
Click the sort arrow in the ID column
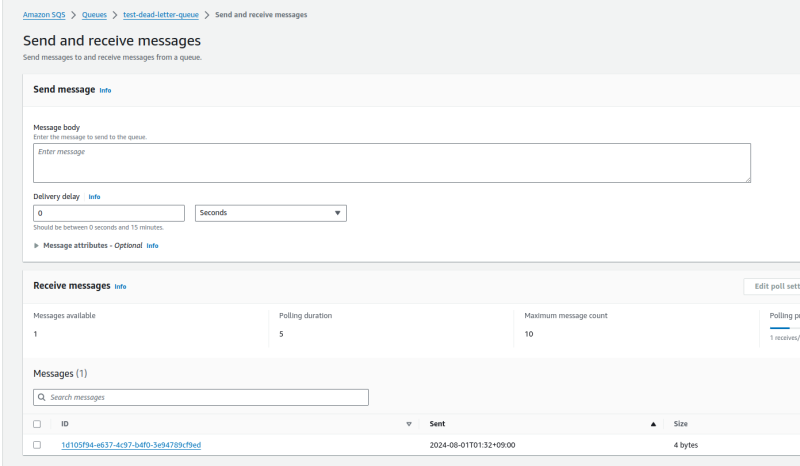pyautogui.click(x=409, y=424)
